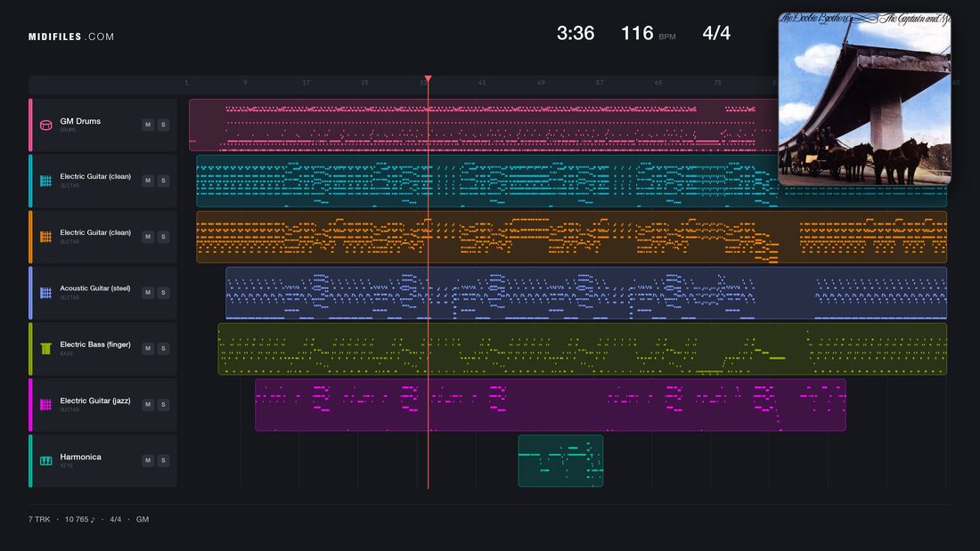The width and height of the screenshot is (980, 551).
Task: Click the blue Acoustic Guitar MIDI clip
Action: tap(586, 293)
